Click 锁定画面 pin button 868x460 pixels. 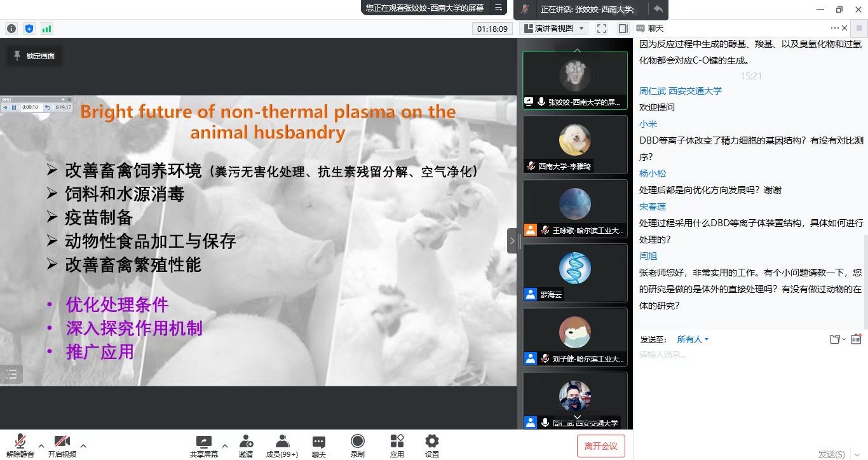34,56
